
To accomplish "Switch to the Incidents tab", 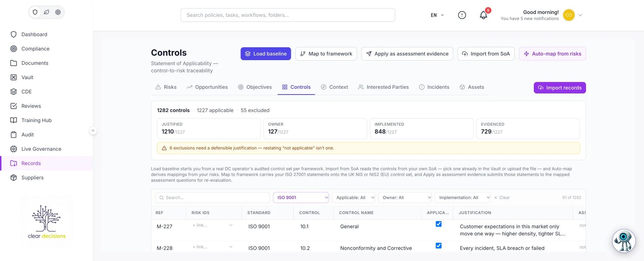I will click(434, 87).
